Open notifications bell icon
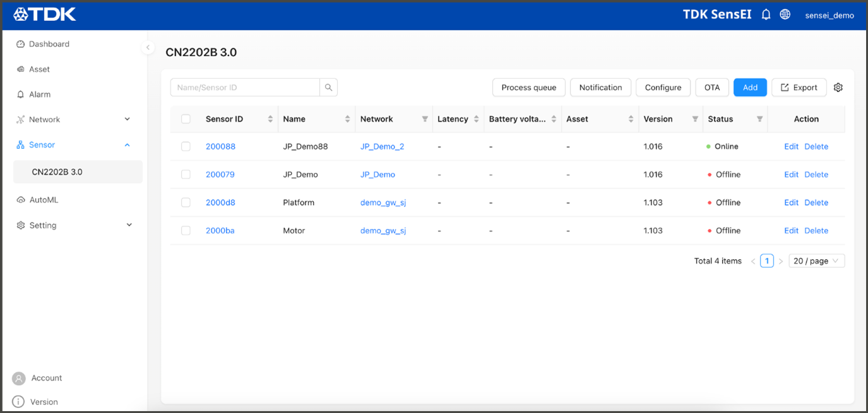868x413 pixels. (766, 15)
